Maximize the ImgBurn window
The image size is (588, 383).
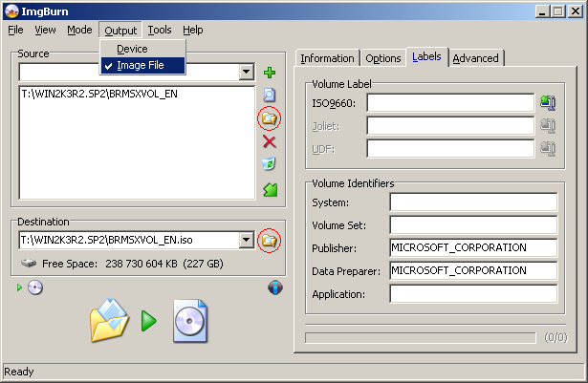(557, 11)
